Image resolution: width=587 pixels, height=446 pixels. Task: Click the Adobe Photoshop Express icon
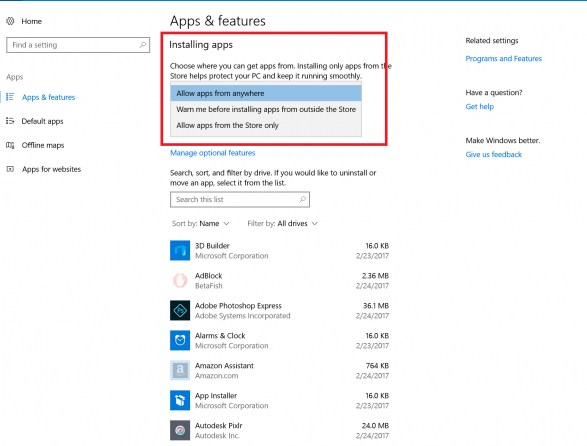point(180,310)
